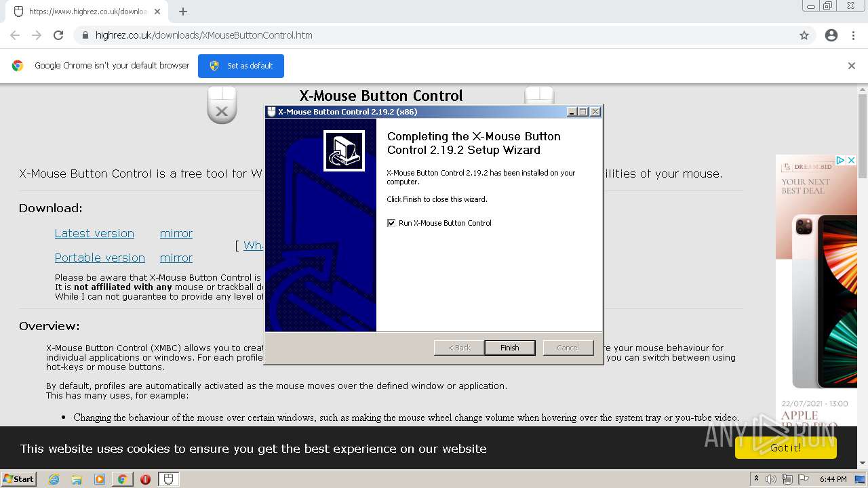Click the page's vertical scrollbar thumb
The image size is (868, 488).
863,136
